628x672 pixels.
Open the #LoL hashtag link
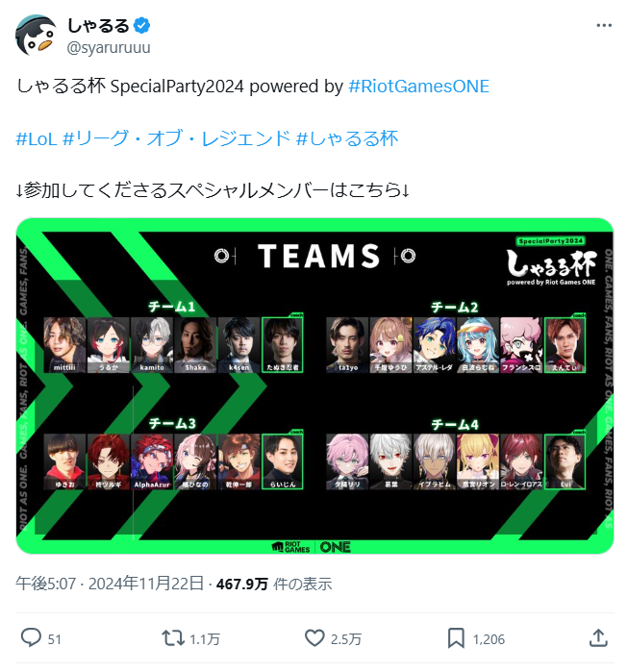[x=36, y=138]
